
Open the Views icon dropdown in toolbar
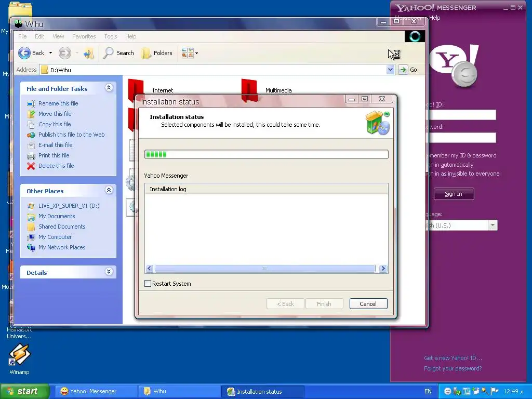(x=190, y=53)
